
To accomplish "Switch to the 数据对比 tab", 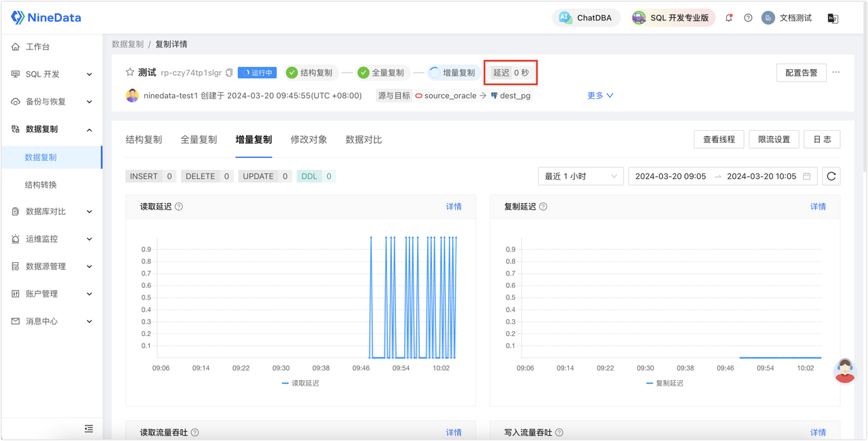I will point(363,139).
